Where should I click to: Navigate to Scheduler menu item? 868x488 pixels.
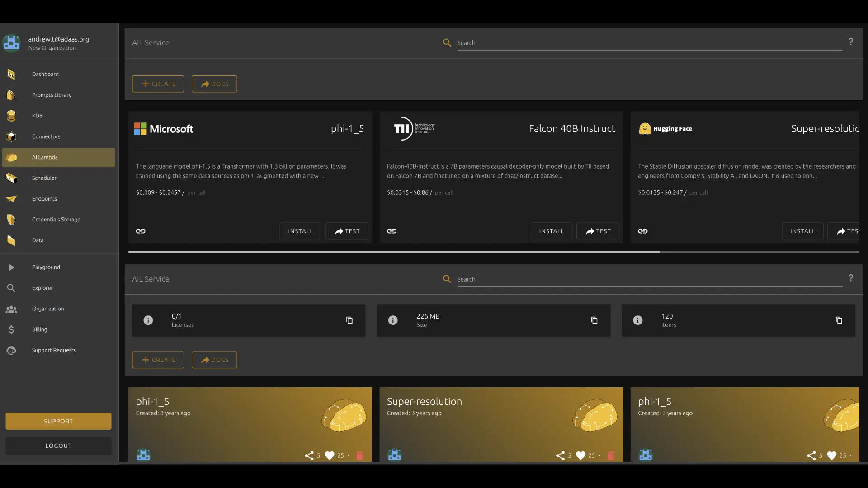[x=58, y=178]
